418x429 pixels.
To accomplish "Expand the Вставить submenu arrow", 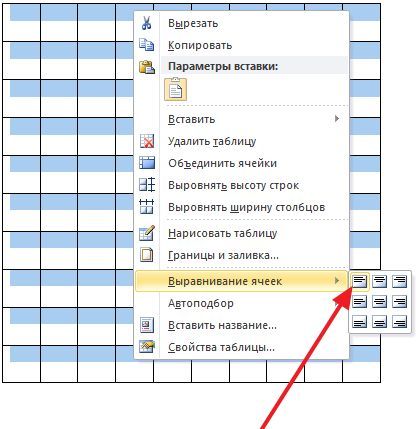I will [337, 119].
